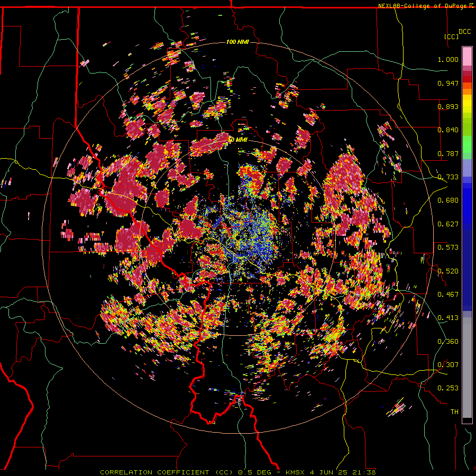Click the [CC] legend unit label
The height and width of the screenshot is (476, 476).
[451, 36]
